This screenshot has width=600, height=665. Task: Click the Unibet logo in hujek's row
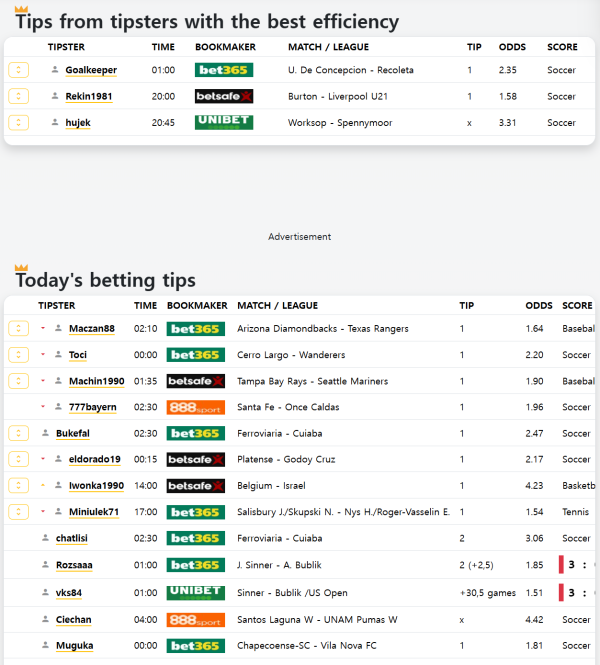coord(223,122)
